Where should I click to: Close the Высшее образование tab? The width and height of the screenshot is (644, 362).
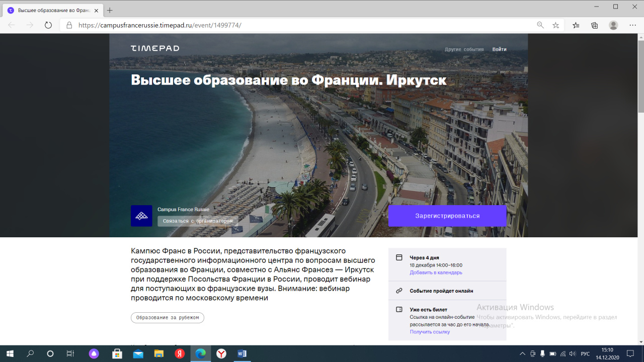click(96, 10)
